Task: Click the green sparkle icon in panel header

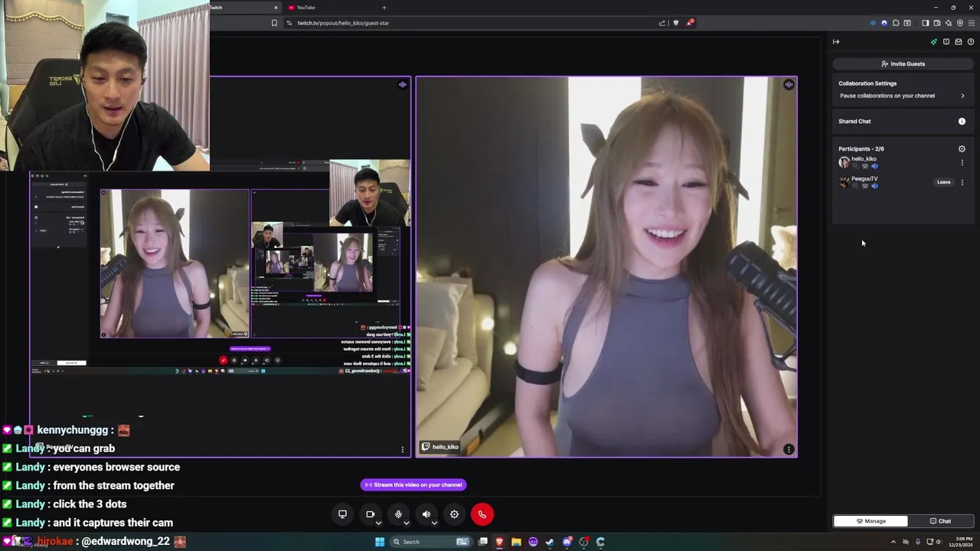Action: coord(933,42)
